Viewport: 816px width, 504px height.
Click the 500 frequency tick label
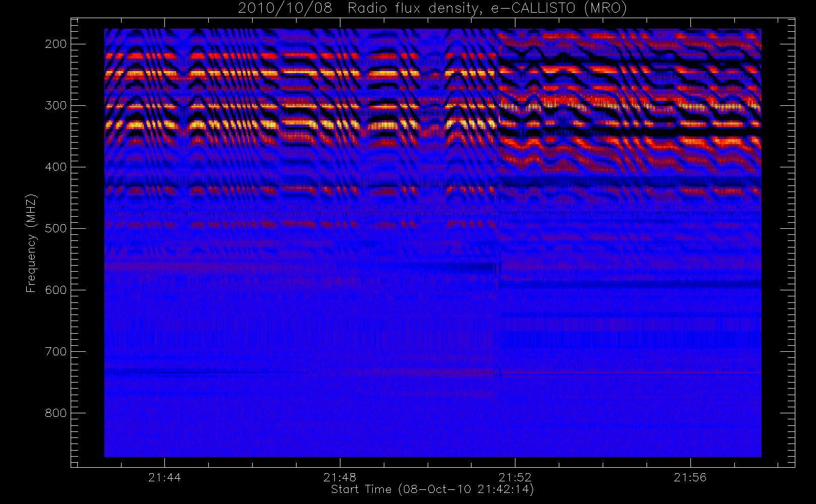[x=56, y=228]
